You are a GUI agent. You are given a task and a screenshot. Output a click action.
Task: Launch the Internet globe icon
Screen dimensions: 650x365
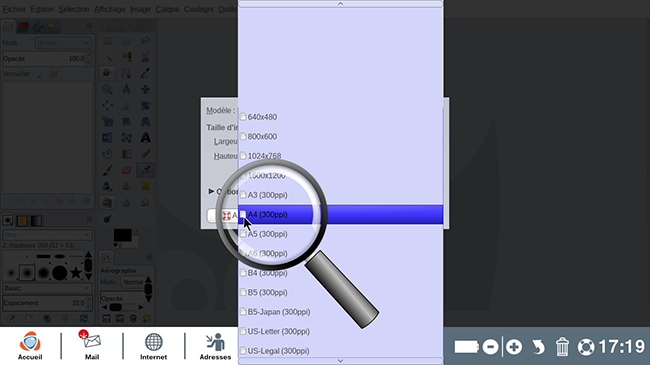click(153, 346)
